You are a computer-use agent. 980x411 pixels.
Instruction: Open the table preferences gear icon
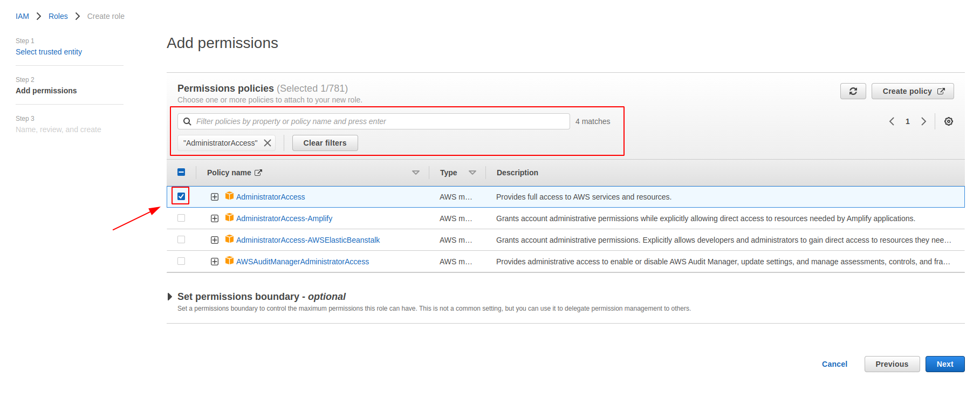click(949, 121)
